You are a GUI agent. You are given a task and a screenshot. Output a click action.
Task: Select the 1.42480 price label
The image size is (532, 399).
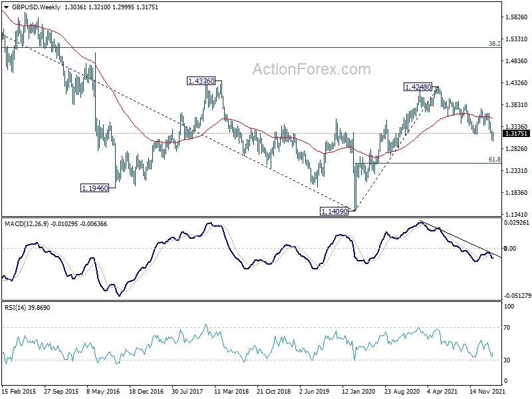point(418,87)
